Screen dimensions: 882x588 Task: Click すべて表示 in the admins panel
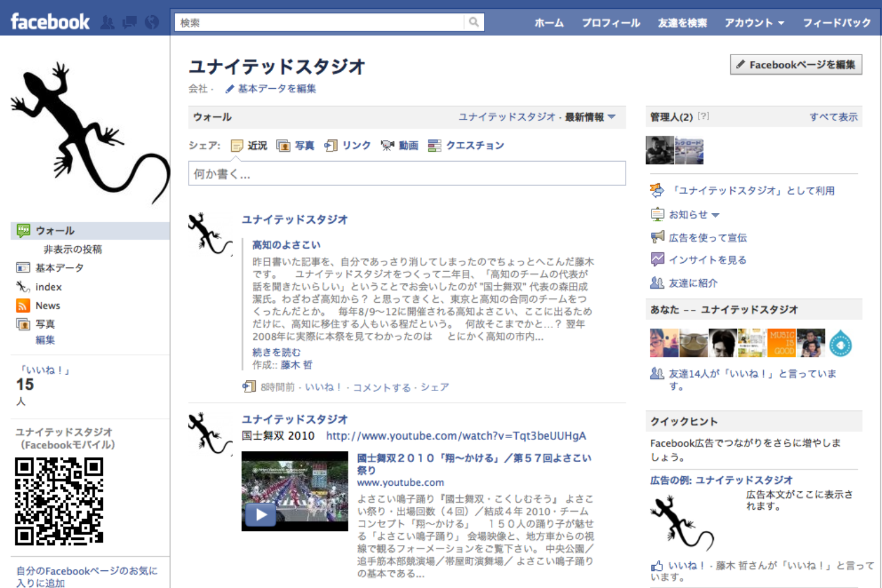[833, 117]
